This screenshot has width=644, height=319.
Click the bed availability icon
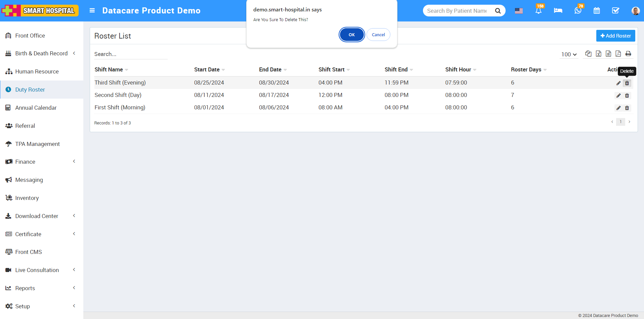558,10
